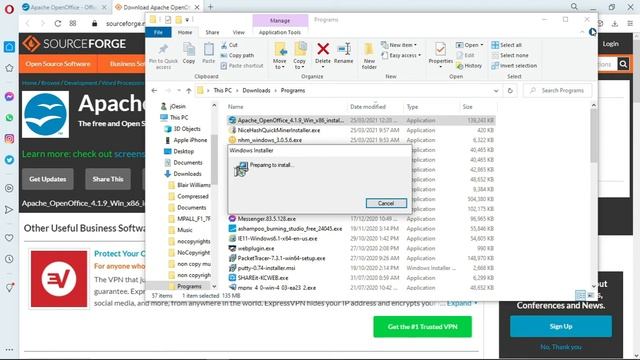Open Messenger in Opera sidebar
This screenshot has height=360, width=640.
pos(9,97)
